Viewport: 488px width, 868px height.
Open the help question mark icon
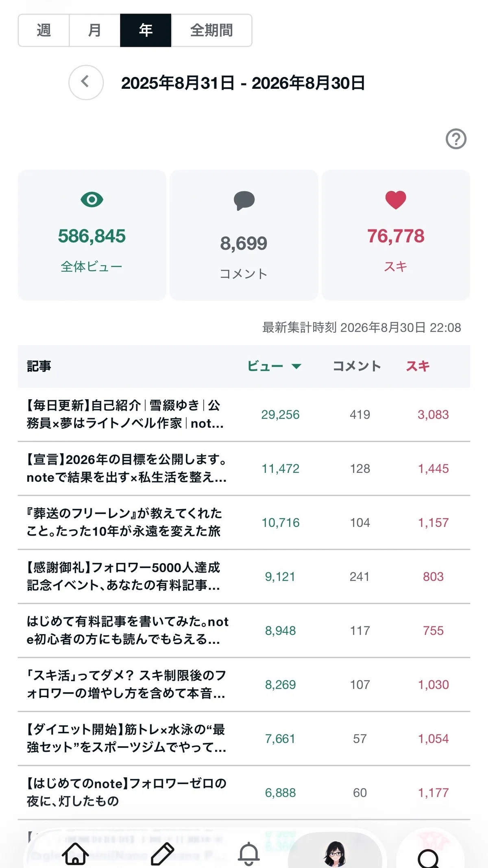(x=456, y=139)
